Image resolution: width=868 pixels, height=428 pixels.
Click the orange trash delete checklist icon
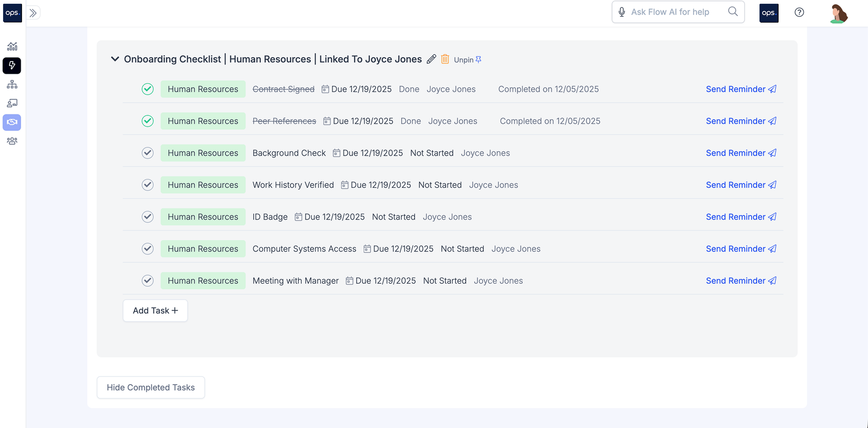(x=445, y=59)
